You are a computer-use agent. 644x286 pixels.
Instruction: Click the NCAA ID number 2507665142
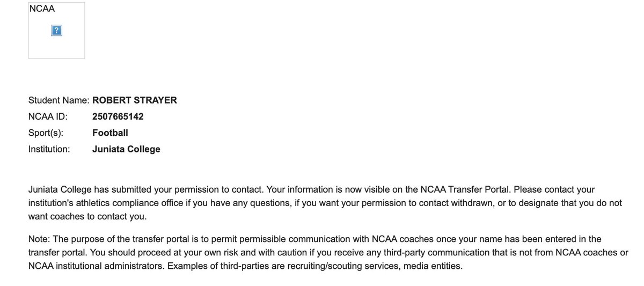click(x=118, y=116)
